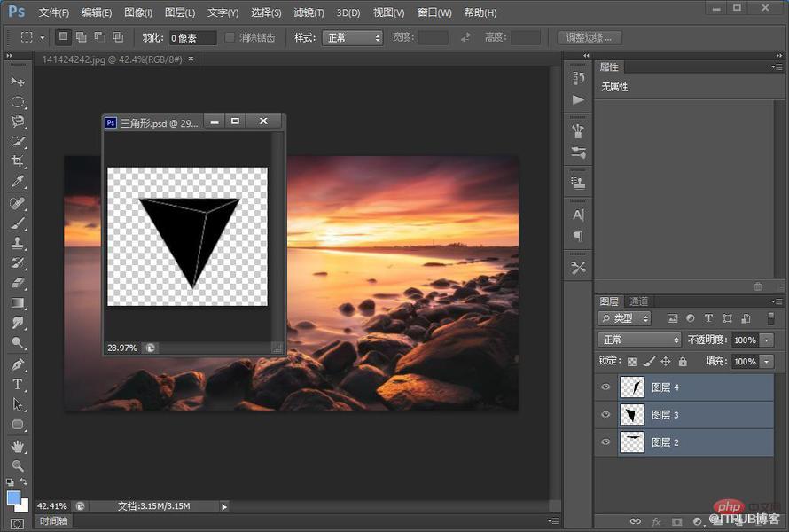This screenshot has height=532, width=789.
Task: Click the background color swatch
Action: 24,506
